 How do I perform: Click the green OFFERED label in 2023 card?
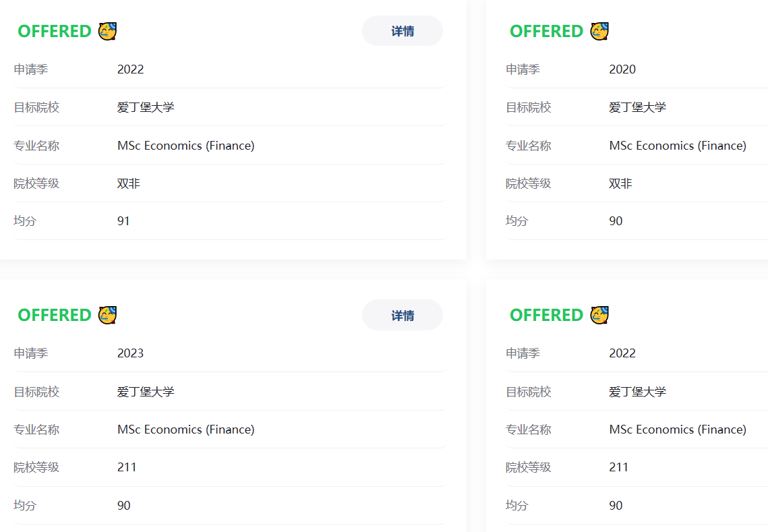click(x=55, y=315)
